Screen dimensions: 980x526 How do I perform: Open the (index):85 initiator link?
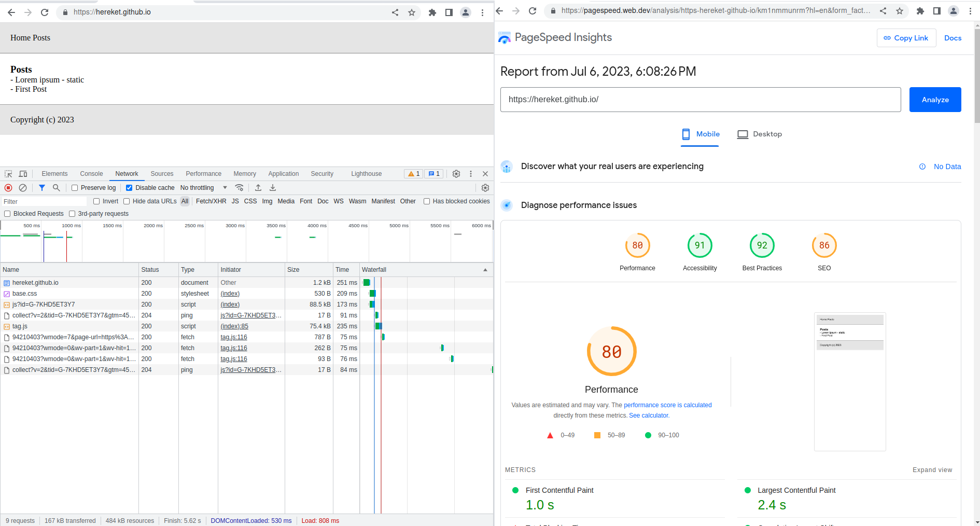point(234,326)
